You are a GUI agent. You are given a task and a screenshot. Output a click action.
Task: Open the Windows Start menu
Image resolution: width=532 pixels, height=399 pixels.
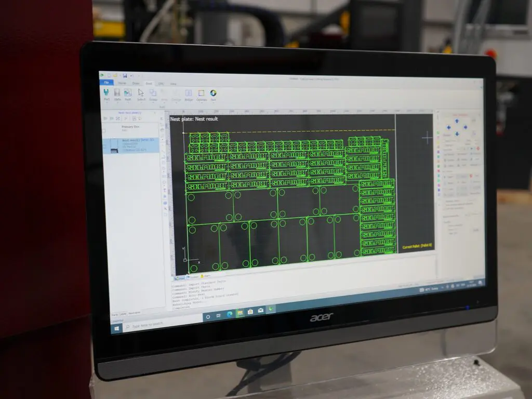(x=116, y=328)
